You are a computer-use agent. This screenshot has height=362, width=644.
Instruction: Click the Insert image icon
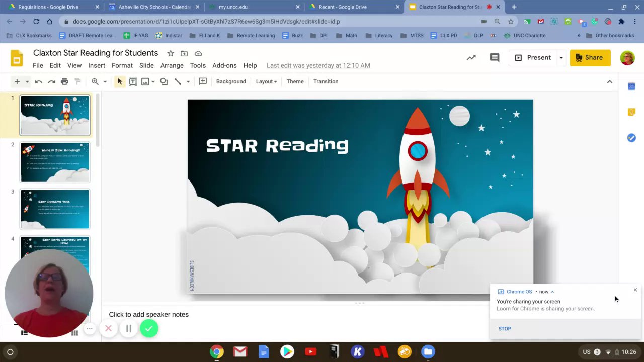pos(145,81)
